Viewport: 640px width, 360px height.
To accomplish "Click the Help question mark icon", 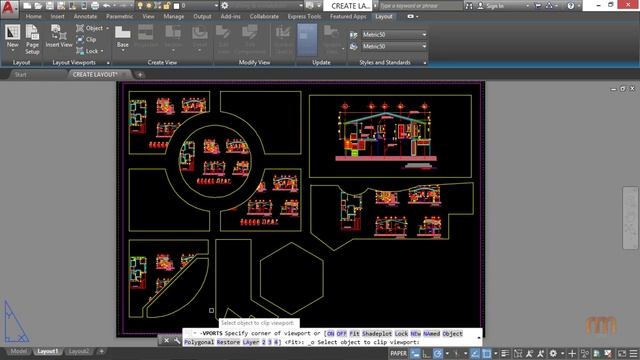I will click(571, 6).
